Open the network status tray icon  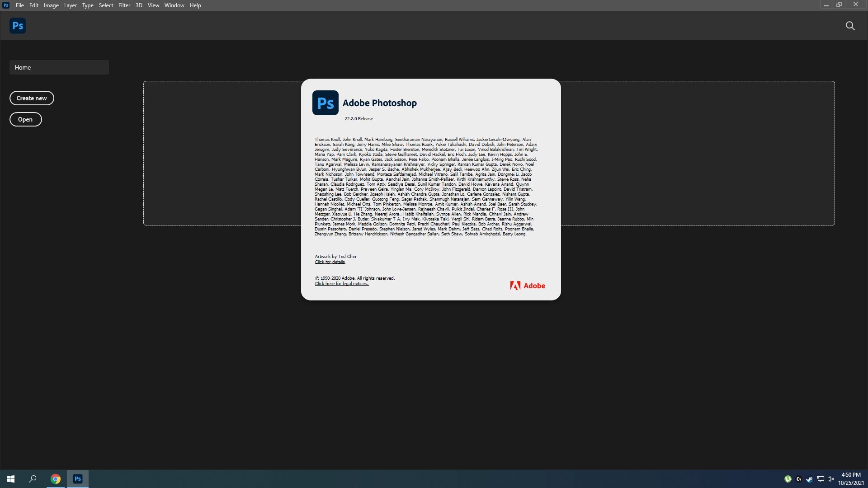[820, 479]
